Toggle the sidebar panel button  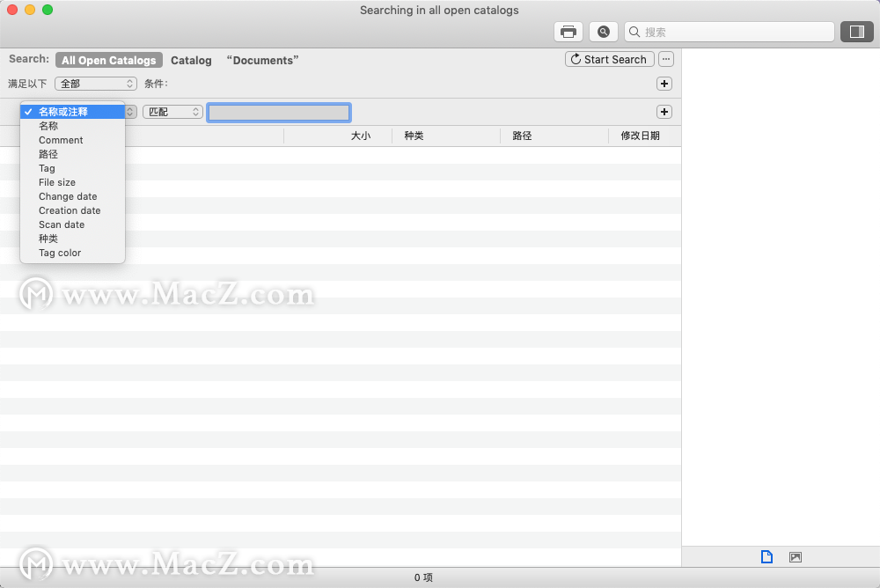(x=856, y=32)
